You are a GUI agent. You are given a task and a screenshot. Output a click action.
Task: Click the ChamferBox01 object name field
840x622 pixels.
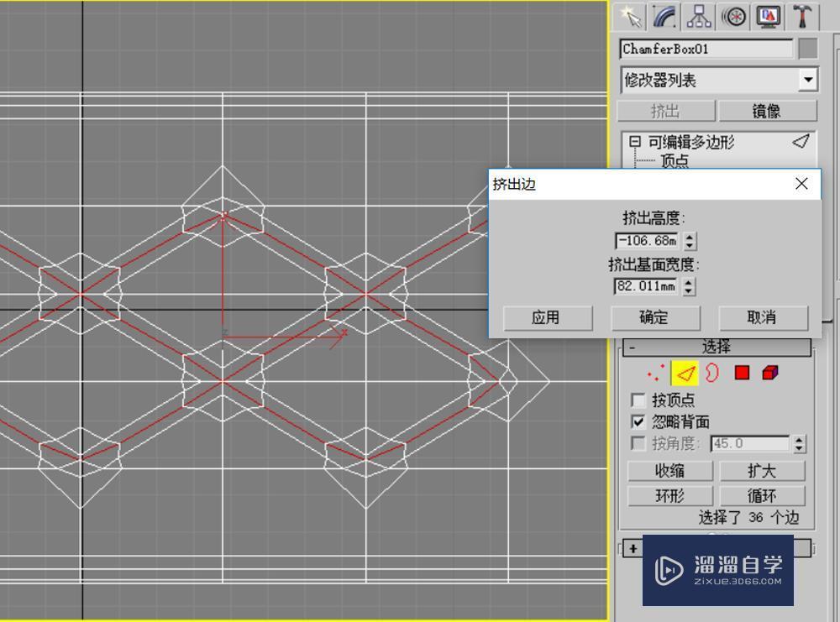pyautogui.click(x=706, y=49)
